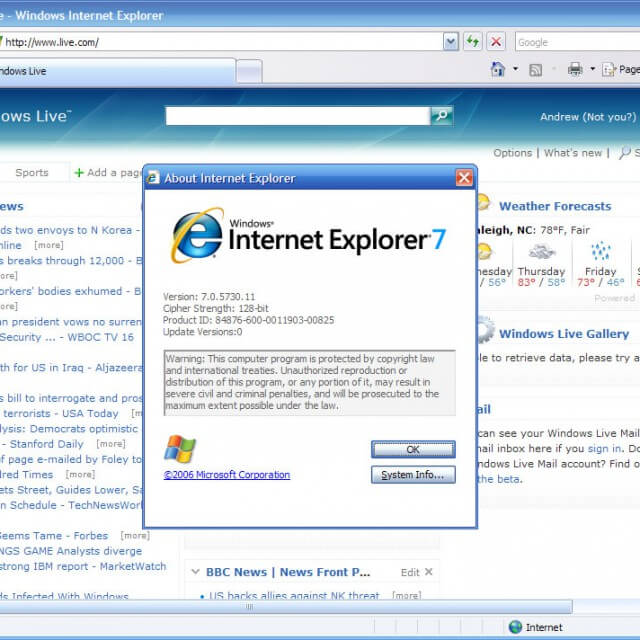Viewport: 640px width, 640px height.
Task: Close the BBC News module with X
Action: [429, 572]
